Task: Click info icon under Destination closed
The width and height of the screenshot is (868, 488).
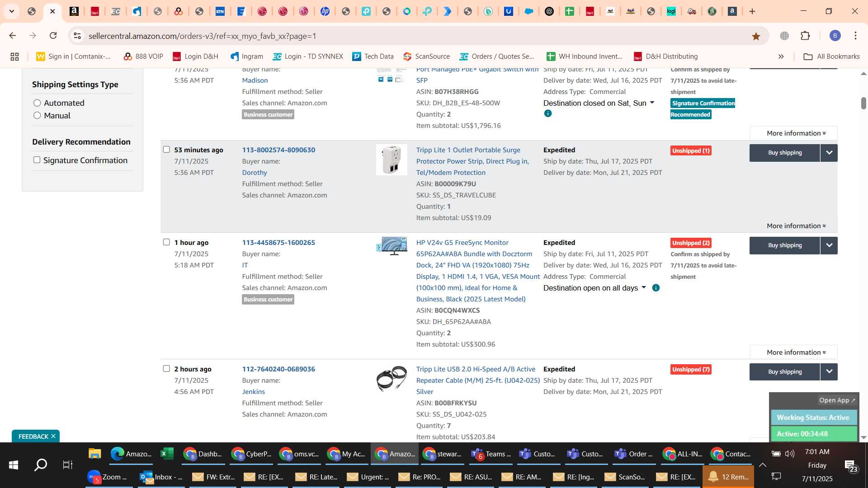Action: tap(548, 113)
